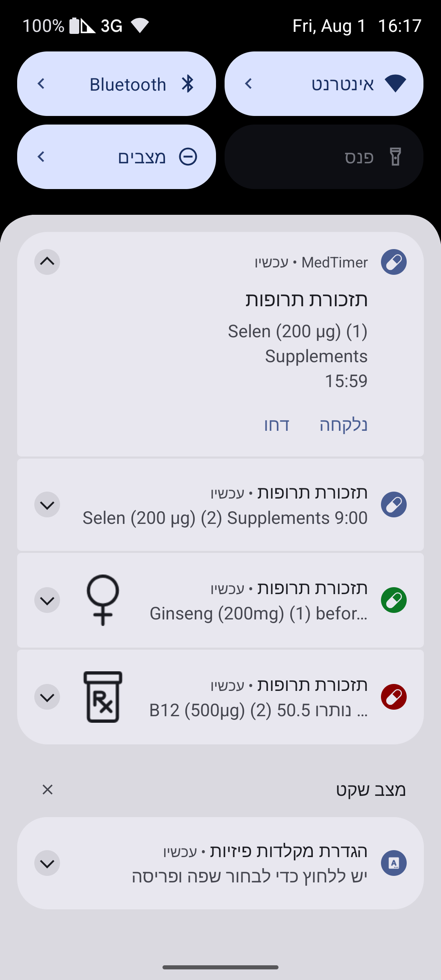Tap the Rx prescription bottle image
The image size is (441, 980).
click(x=103, y=697)
